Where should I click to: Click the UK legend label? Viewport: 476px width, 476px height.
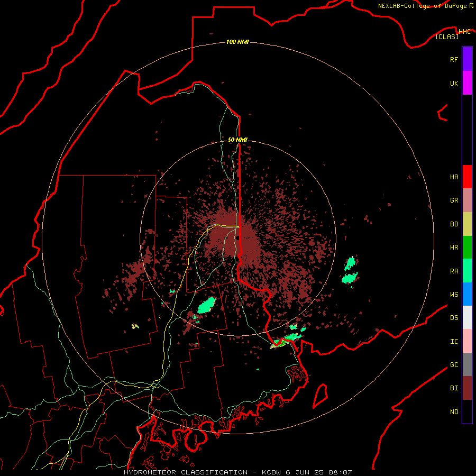pos(454,83)
